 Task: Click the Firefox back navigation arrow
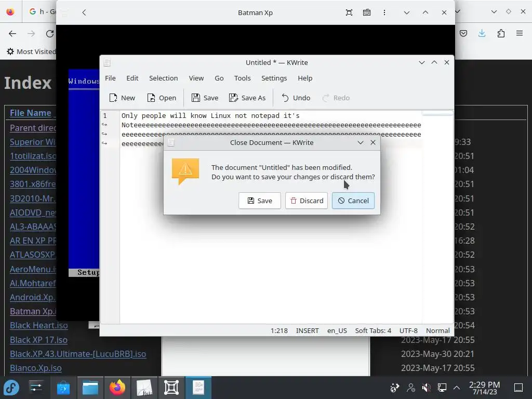12,33
